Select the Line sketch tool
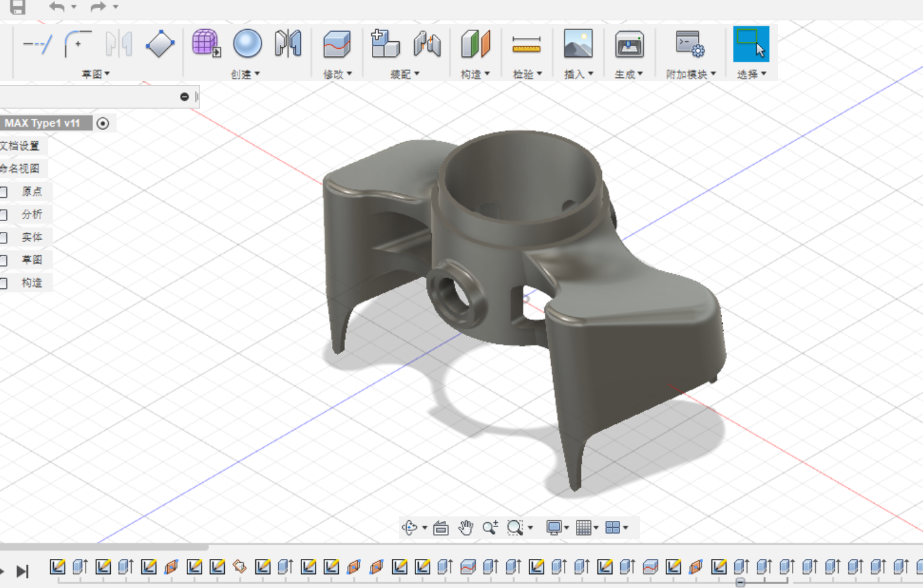The height and width of the screenshot is (588, 923). pyautogui.click(x=37, y=44)
